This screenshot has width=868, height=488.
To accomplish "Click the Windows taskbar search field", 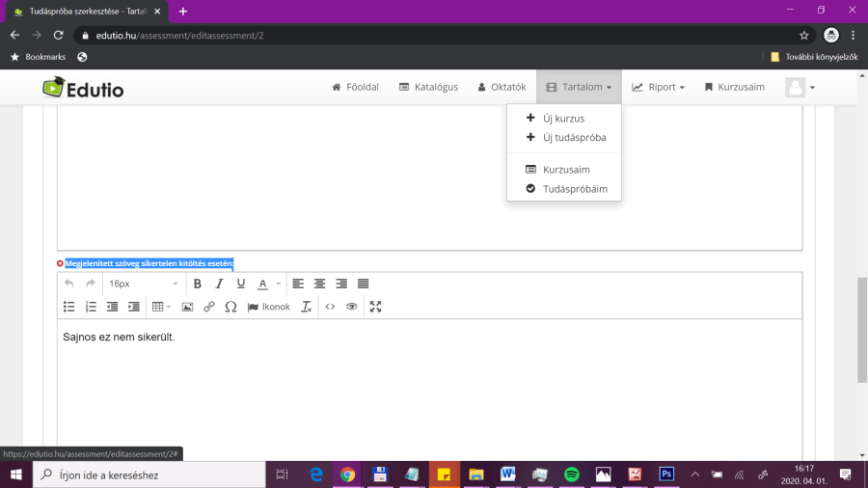I will click(x=149, y=474).
